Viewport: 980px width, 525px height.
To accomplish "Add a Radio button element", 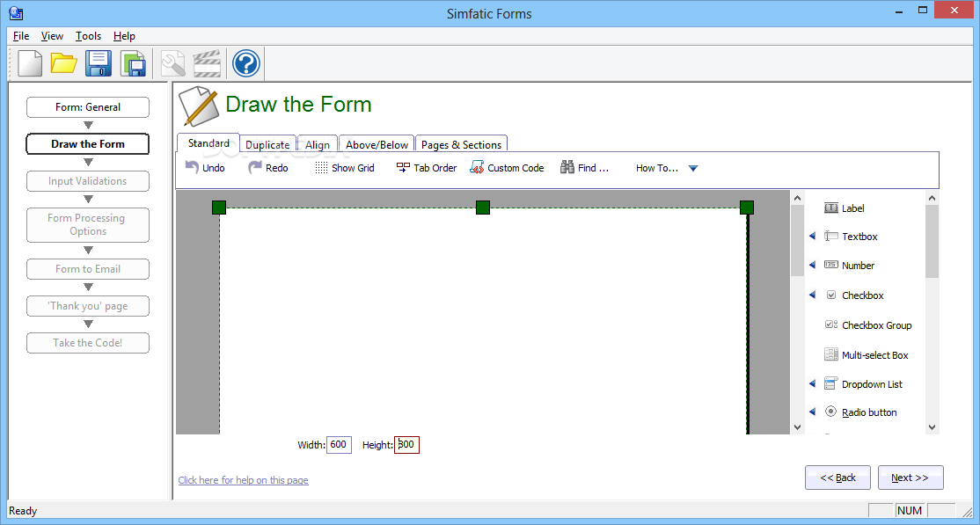I will pyautogui.click(x=860, y=412).
